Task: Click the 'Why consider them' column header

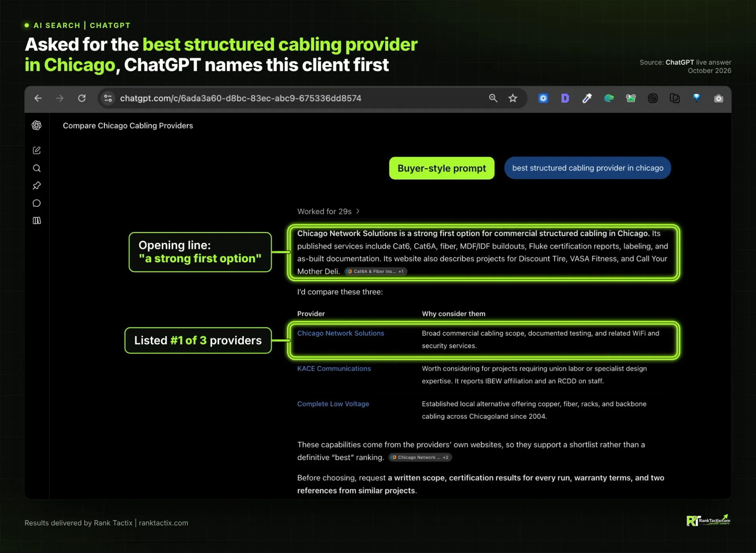Action: (454, 314)
